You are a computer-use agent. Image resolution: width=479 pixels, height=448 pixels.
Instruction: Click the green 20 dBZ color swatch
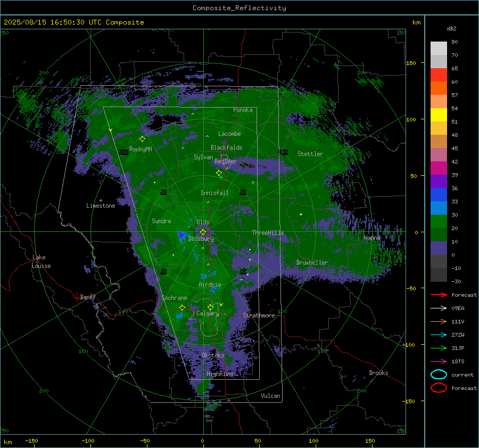pos(439,222)
